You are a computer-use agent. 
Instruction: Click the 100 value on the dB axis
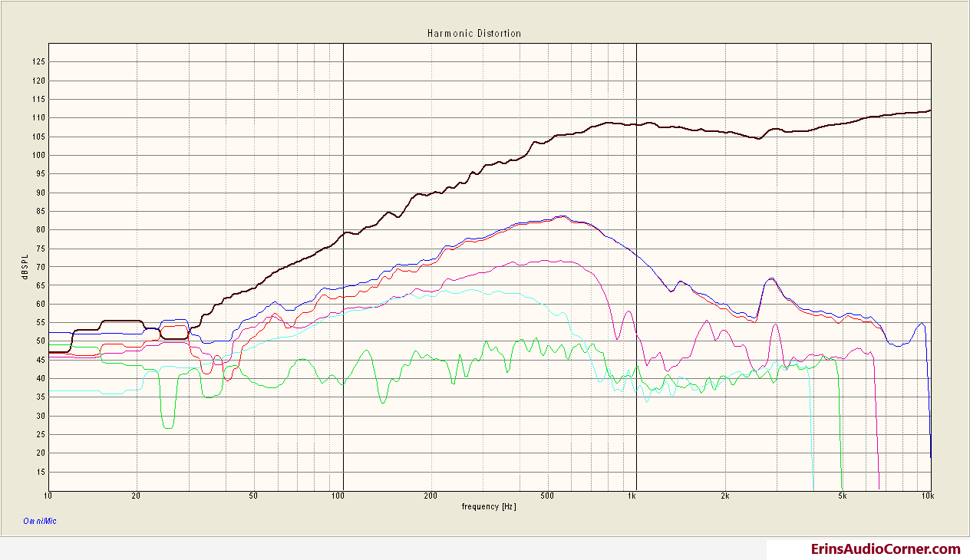click(x=40, y=155)
